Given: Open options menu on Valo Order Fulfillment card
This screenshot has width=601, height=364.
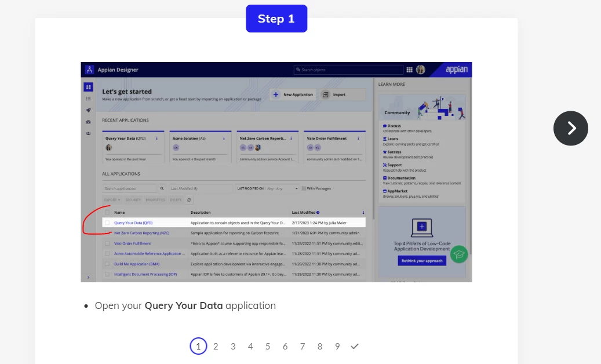Looking at the screenshot, I should (x=358, y=139).
